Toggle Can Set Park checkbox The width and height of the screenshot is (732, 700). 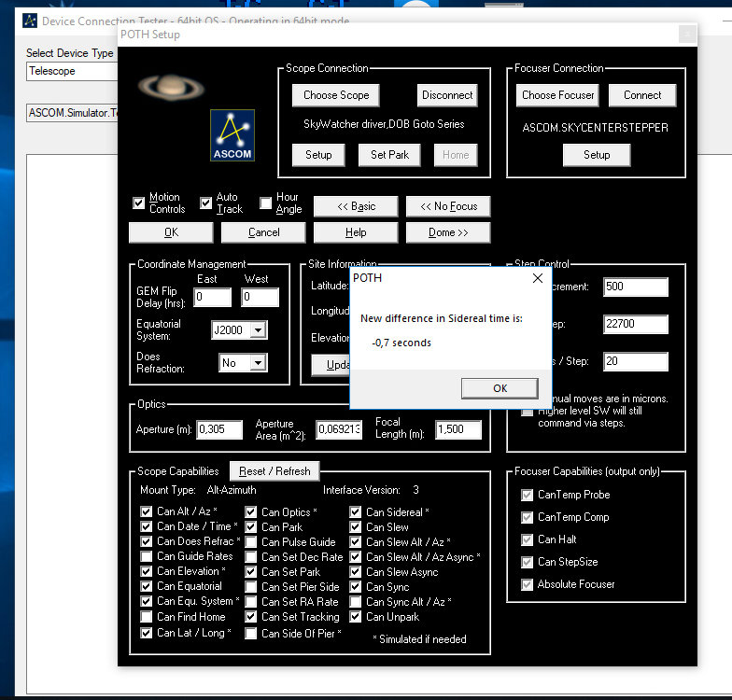pyautogui.click(x=250, y=571)
